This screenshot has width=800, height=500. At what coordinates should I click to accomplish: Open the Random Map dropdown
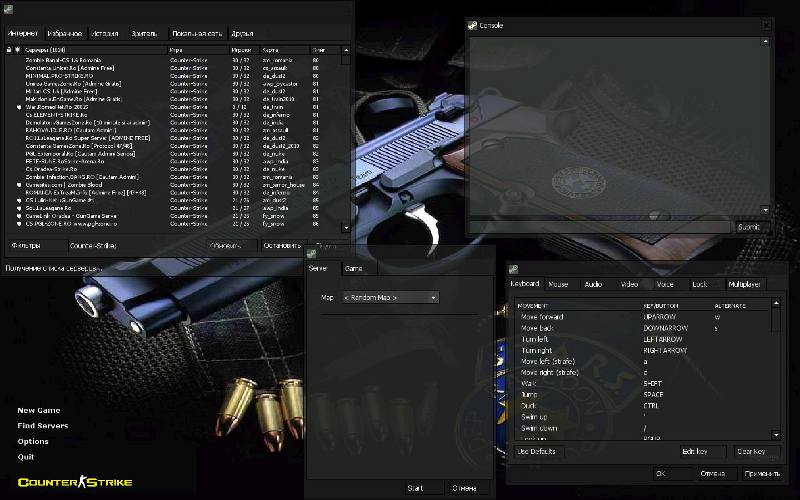[390, 297]
